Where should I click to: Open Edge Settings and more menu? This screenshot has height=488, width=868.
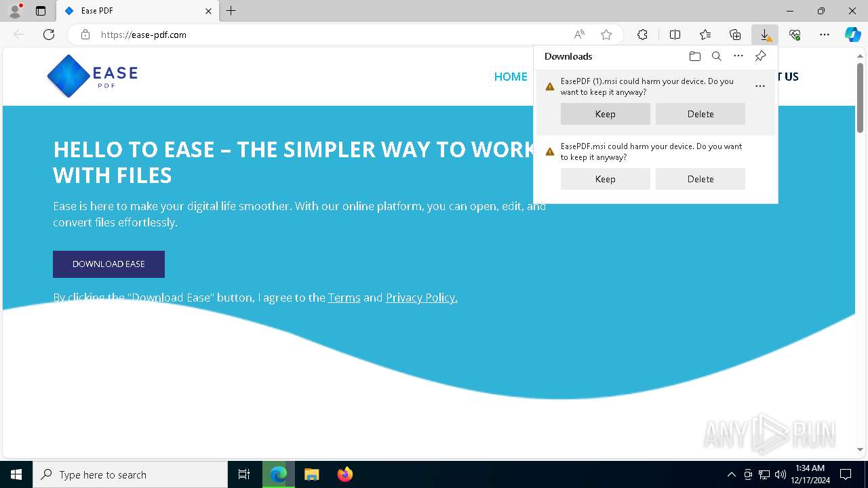click(825, 35)
